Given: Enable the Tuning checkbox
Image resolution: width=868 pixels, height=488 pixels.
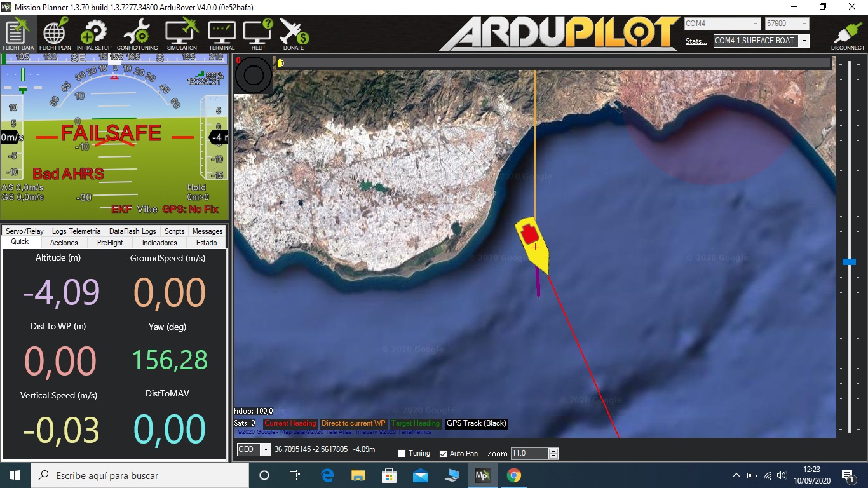Looking at the screenshot, I should pos(402,454).
